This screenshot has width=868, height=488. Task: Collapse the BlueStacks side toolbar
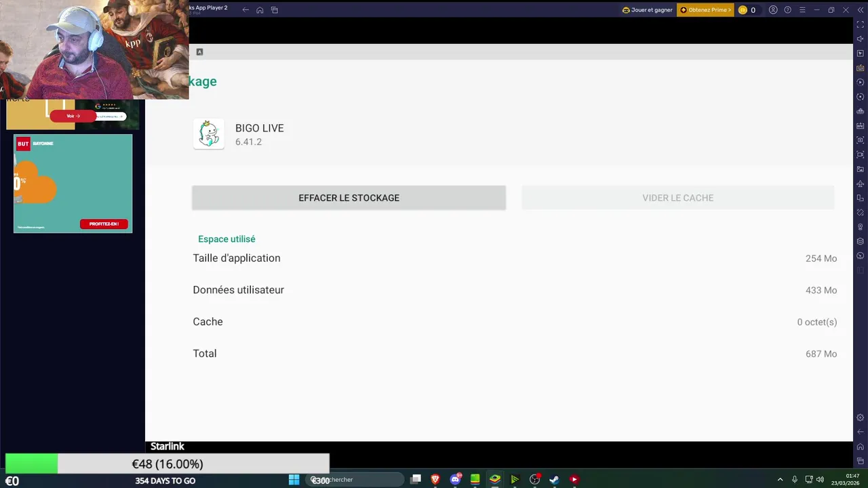tap(861, 10)
